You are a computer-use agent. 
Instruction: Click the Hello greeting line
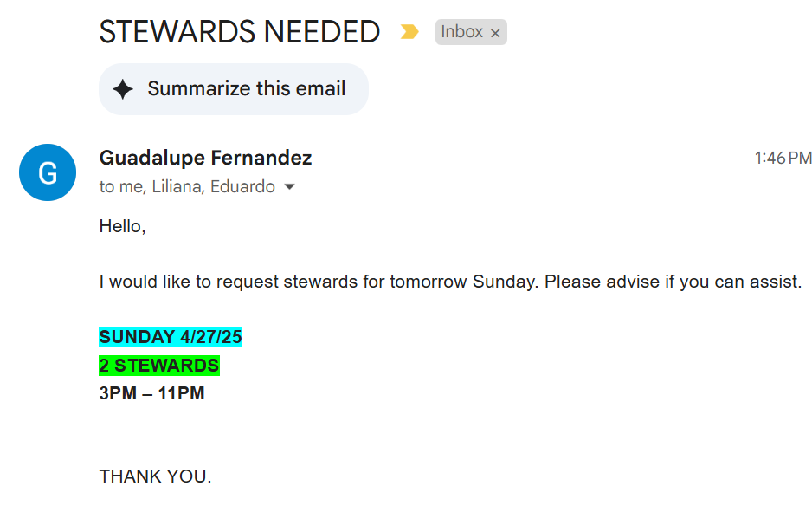[x=123, y=227]
